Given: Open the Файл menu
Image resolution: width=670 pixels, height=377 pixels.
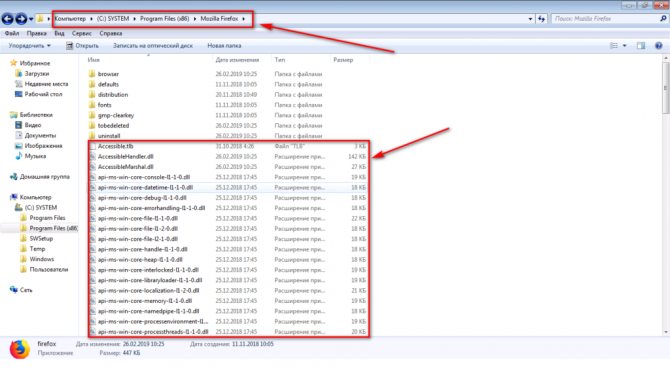Looking at the screenshot, I should [12, 33].
